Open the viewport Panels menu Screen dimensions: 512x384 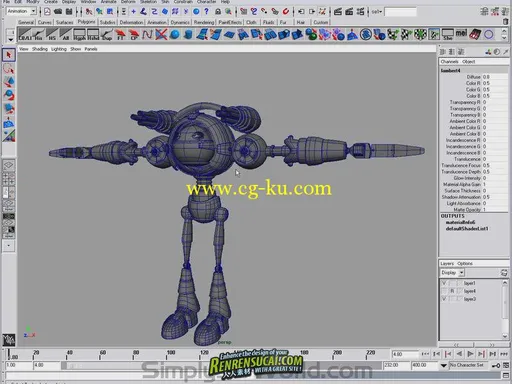click(x=91, y=49)
